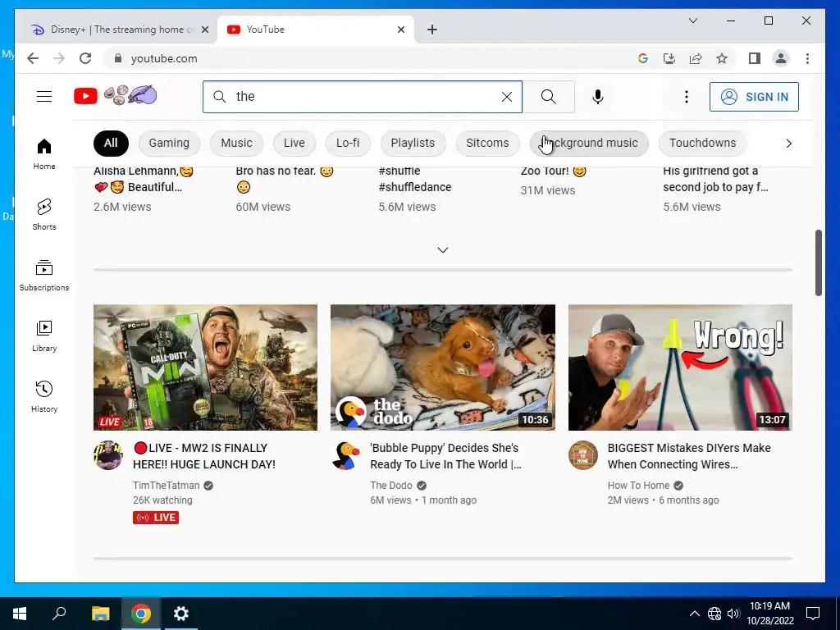Screen dimensions: 840x630
Task: Go back in browser history
Action: point(33,58)
